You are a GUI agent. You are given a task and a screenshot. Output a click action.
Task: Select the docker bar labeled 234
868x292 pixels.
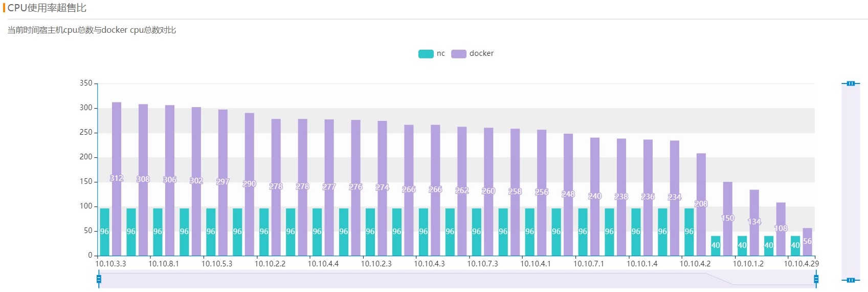pos(675,198)
